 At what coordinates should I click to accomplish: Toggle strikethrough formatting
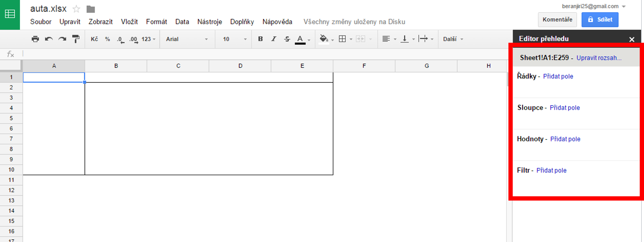[x=287, y=39]
